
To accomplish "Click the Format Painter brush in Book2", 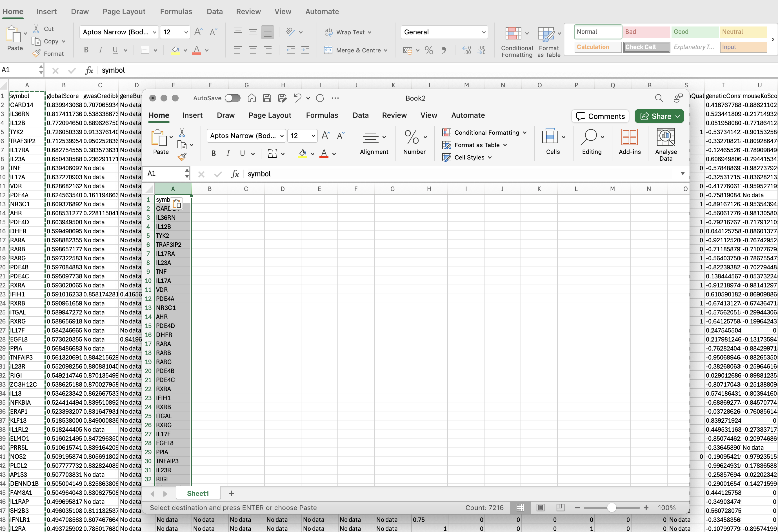I will click(x=182, y=157).
